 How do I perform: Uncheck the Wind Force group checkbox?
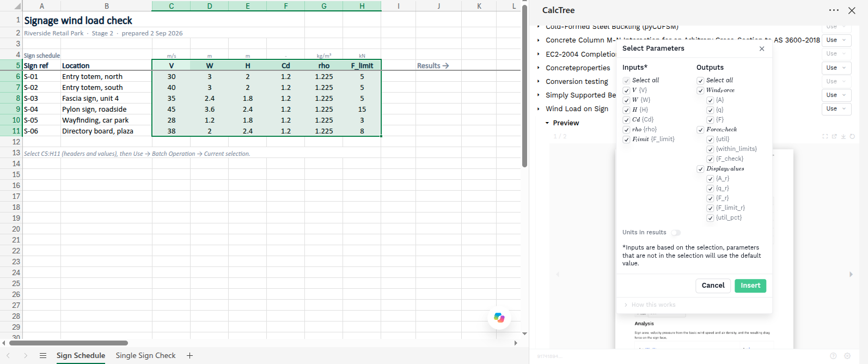coord(700,90)
